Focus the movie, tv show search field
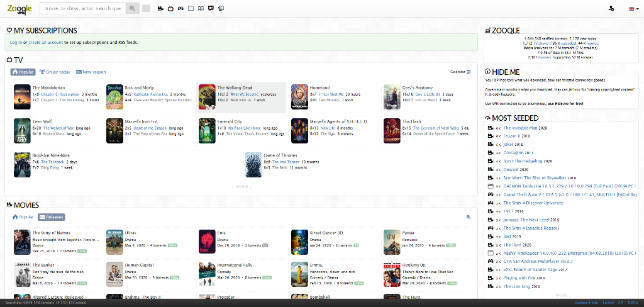644x307 pixels. [82, 8]
